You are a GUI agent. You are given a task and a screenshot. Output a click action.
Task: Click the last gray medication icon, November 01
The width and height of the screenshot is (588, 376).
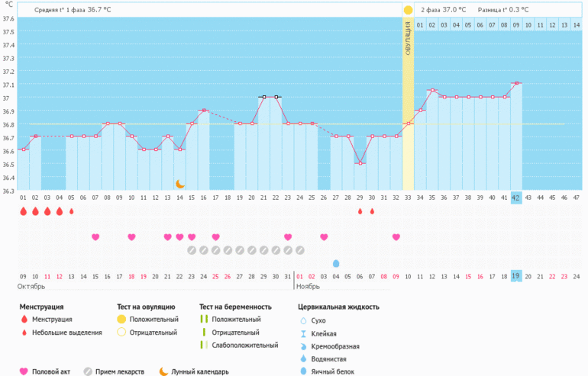[300, 250]
